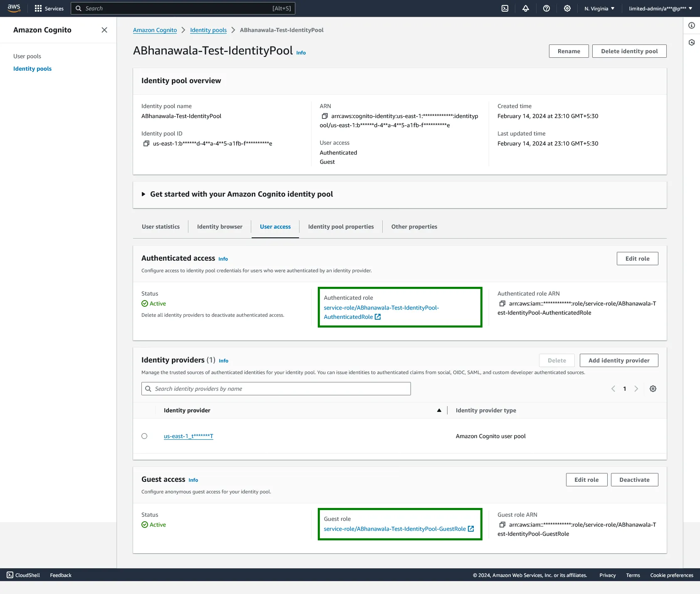Open the hexagon tools icon on right edge
The width and height of the screenshot is (700, 594).
point(692,42)
